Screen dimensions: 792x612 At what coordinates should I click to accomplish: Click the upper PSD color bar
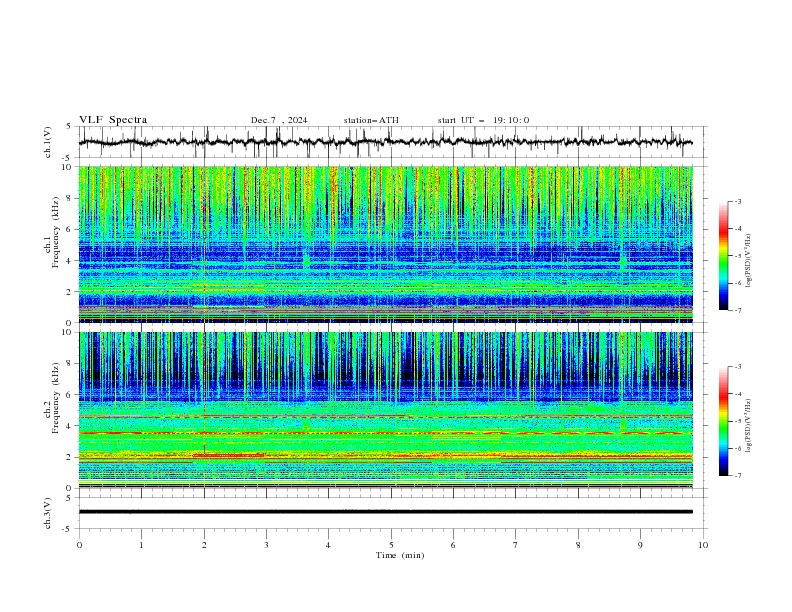[724, 256]
